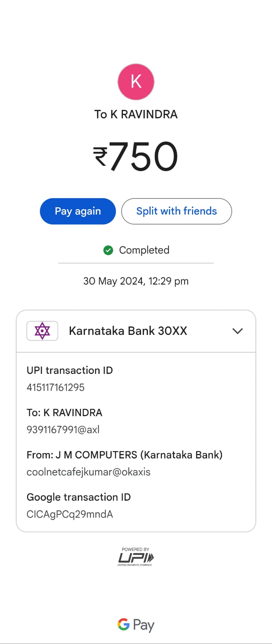Click the ₹750 payment amount
272x644 pixels.
[x=136, y=156]
